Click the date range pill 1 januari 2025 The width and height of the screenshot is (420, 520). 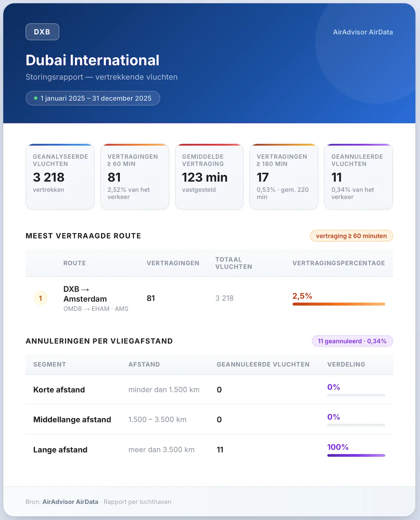93,98
